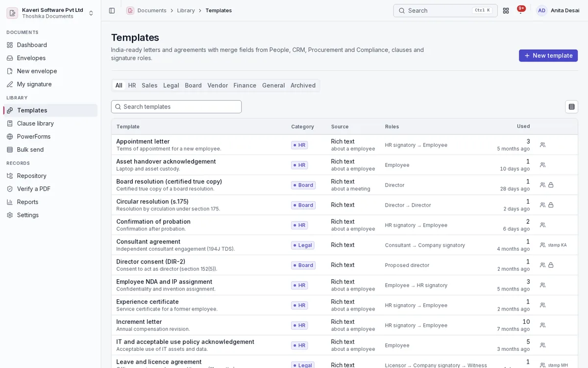Click 'about a meeting' source text
588x368 pixels.
click(x=351, y=189)
